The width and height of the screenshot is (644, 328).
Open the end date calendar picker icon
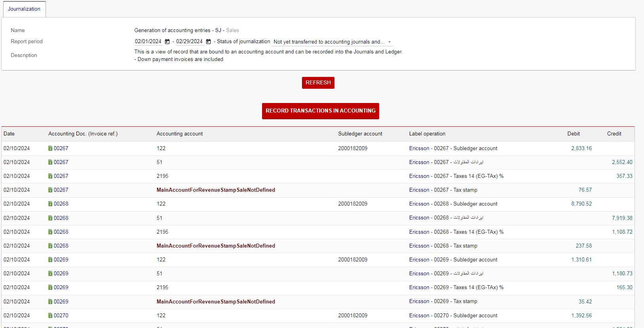pyautogui.click(x=208, y=42)
